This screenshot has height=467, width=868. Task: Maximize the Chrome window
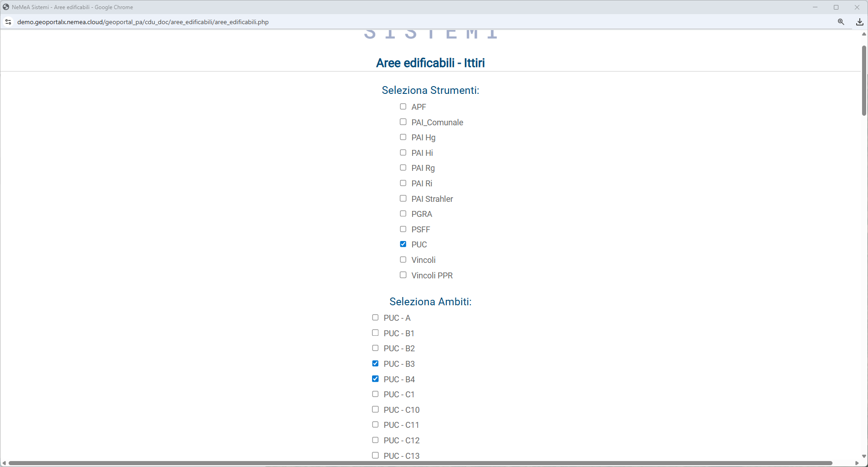pos(836,7)
